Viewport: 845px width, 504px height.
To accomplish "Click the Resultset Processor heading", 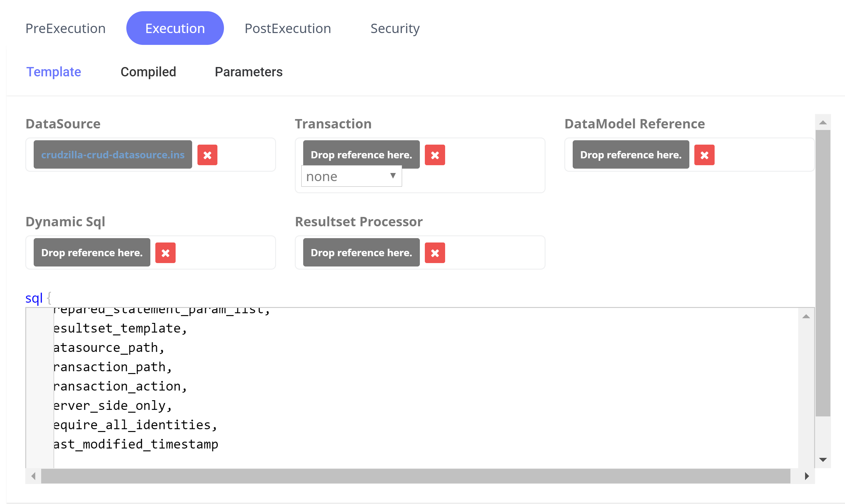I will tap(359, 222).
